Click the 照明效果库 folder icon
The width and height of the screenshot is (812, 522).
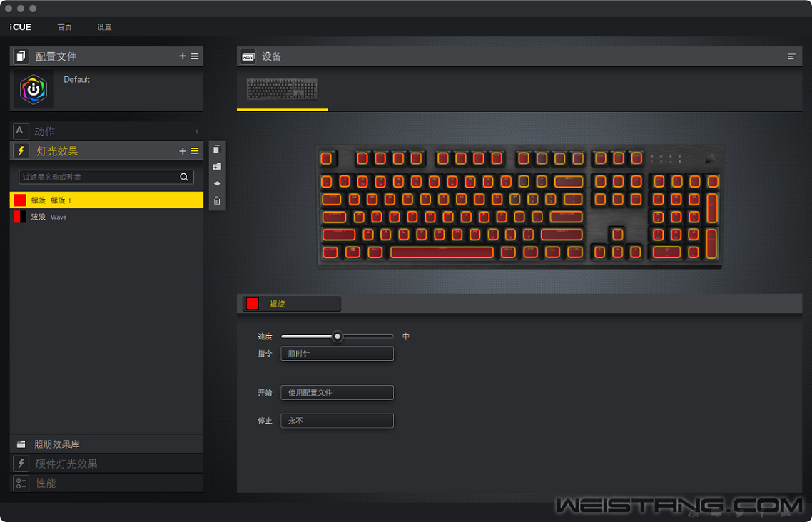[21, 444]
